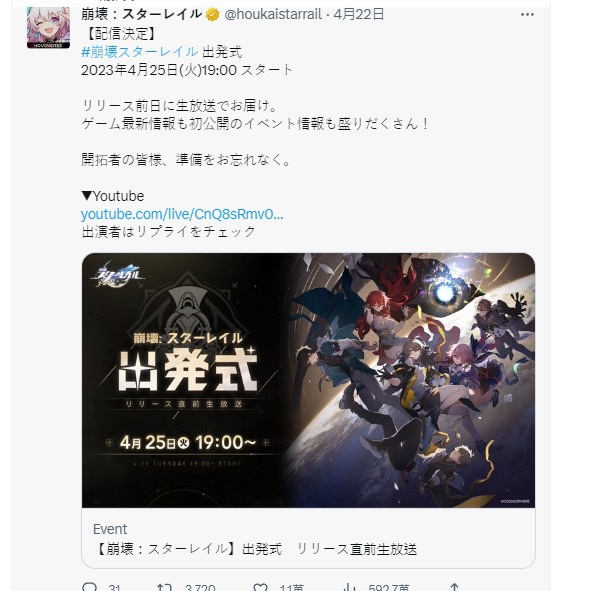The width and height of the screenshot is (609, 591).
Task: Click the 3,720 retweet count
Action: coord(200,588)
